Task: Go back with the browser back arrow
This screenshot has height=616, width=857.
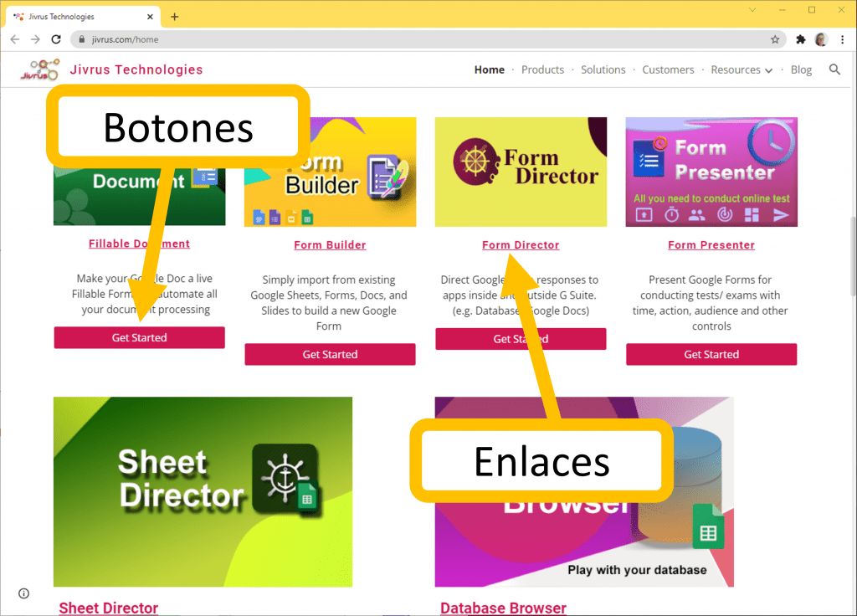Action: point(15,39)
